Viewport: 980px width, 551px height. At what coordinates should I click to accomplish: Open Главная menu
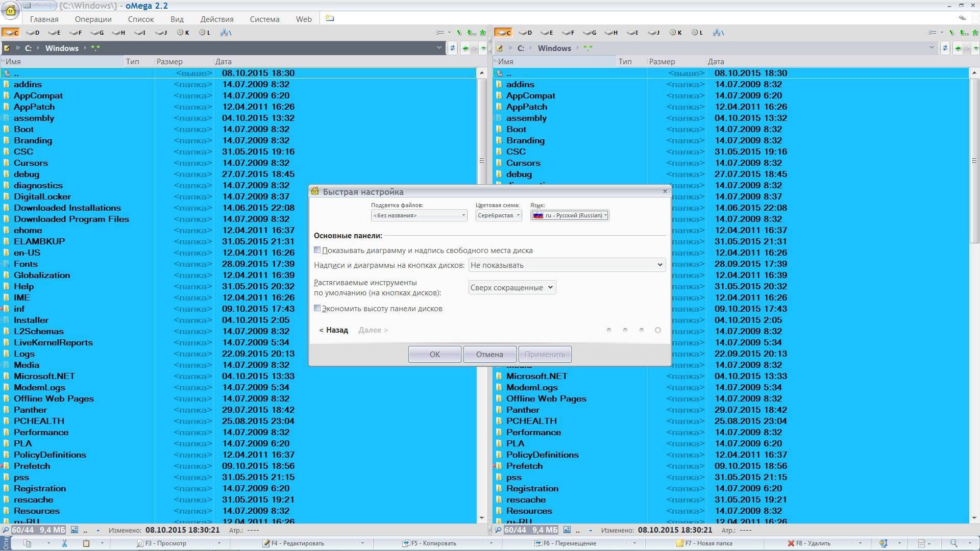pyautogui.click(x=44, y=19)
